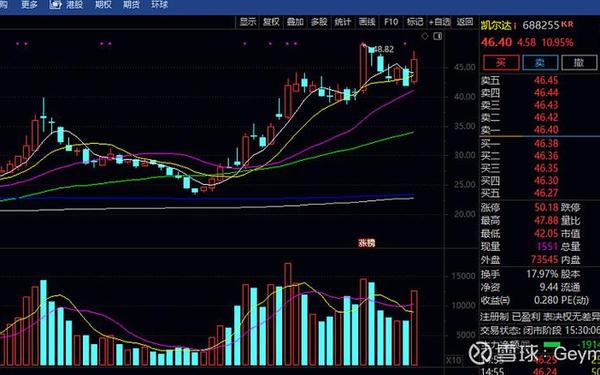This screenshot has height=375, width=600.
Task: Click the red 买 buy button
Action: [501, 63]
